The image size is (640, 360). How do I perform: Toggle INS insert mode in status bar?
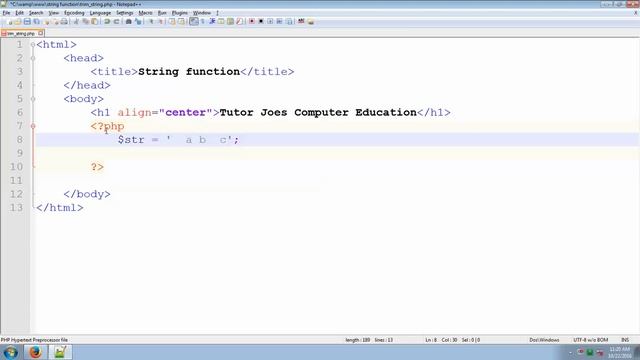coord(625,340)
